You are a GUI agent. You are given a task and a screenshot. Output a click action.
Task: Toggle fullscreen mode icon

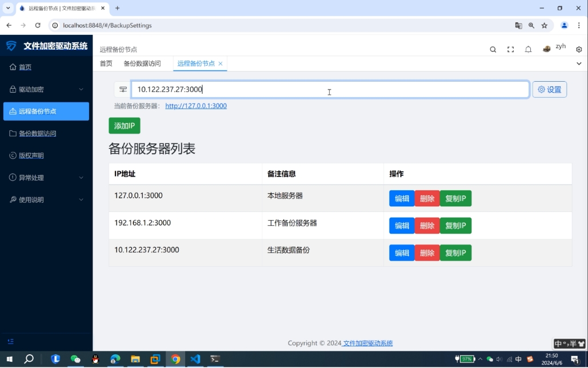click(510, 50)
